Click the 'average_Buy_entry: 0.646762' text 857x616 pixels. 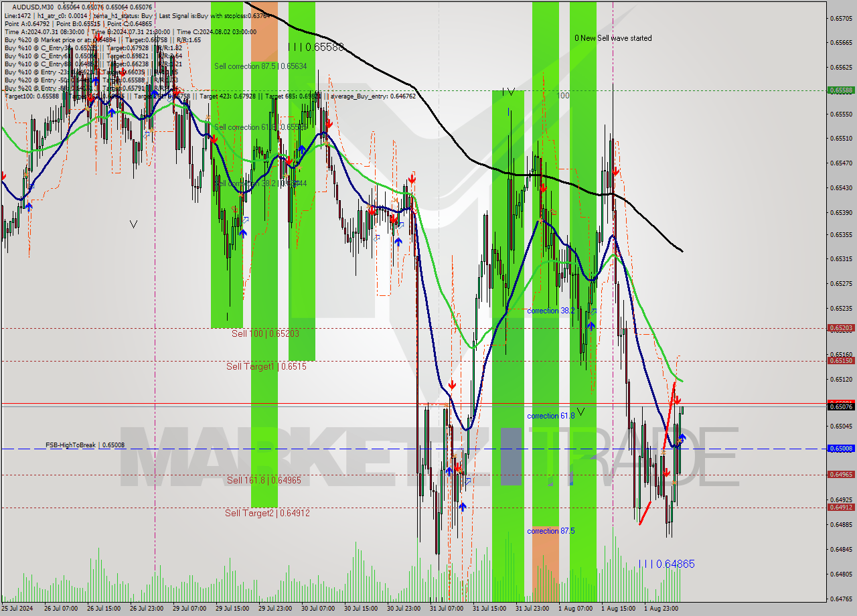[x=372, y=96]
